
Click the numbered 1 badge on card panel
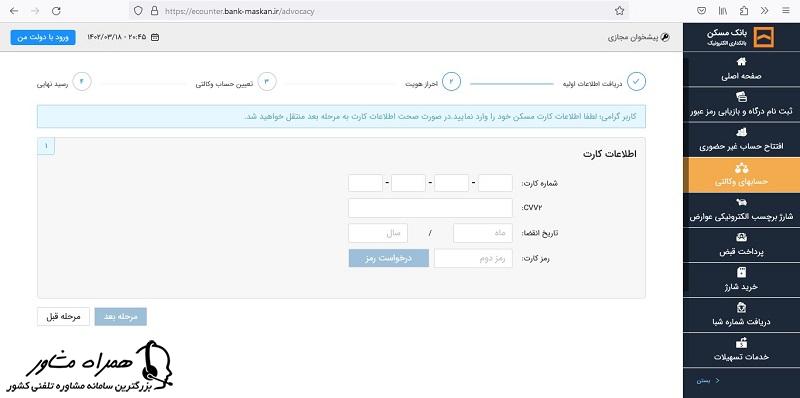(x=46, y=146)
